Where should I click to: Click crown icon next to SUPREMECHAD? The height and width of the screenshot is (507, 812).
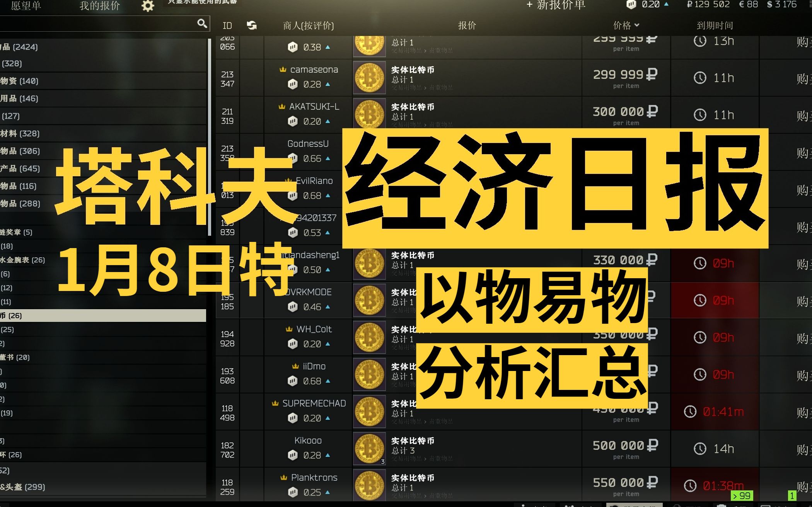click(x=275, y=403)
